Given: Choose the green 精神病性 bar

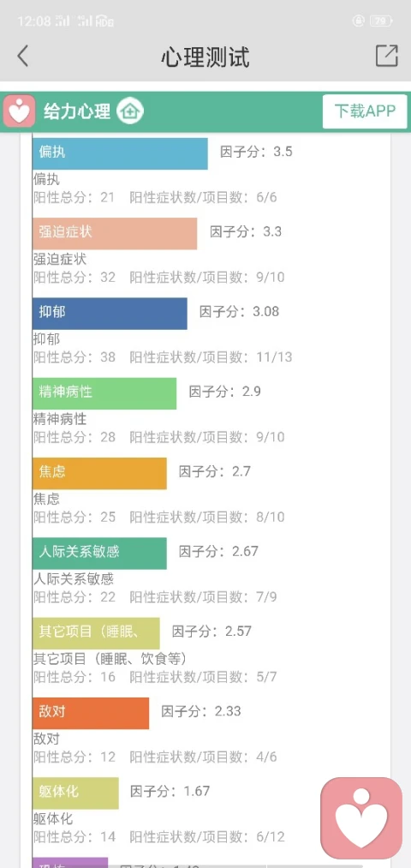Looking at the screenshot, I should point(104,393).
